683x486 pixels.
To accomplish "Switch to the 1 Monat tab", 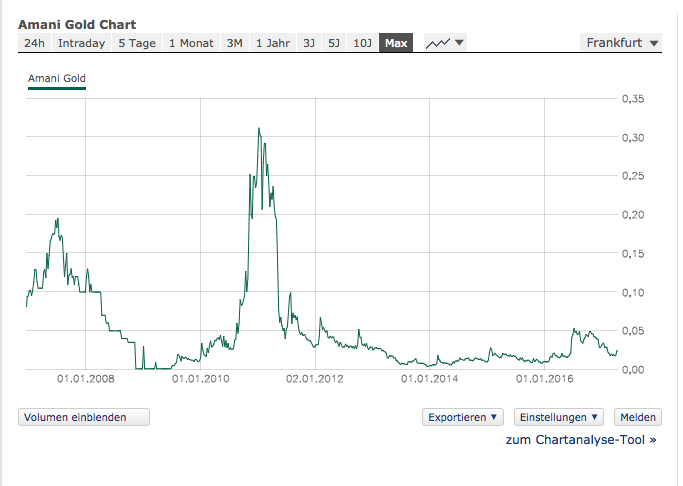I will coord(191,43).
